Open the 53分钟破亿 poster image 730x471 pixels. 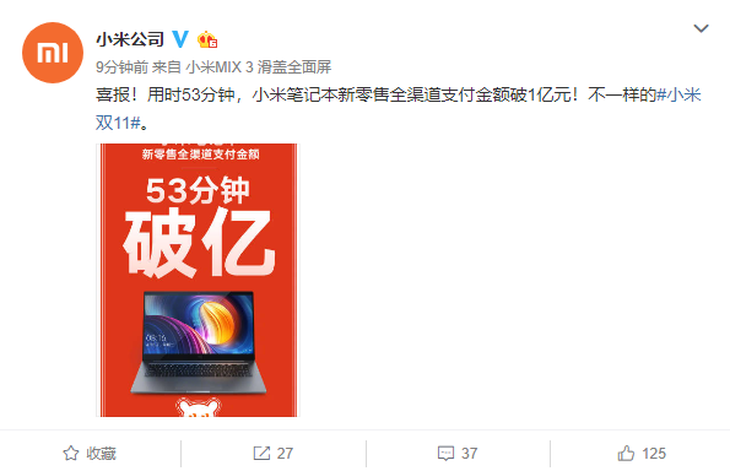(197, 280)
